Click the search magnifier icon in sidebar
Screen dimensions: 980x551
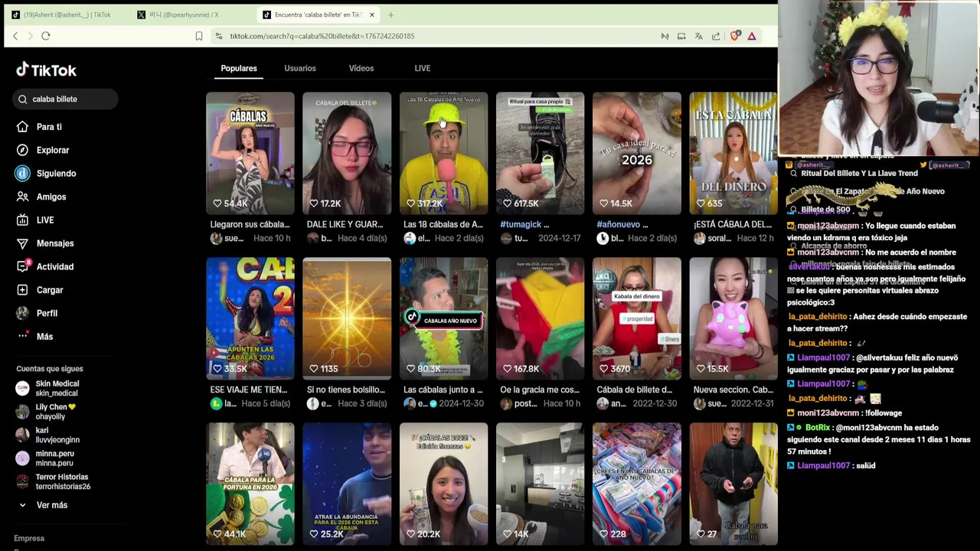point(23,99)
